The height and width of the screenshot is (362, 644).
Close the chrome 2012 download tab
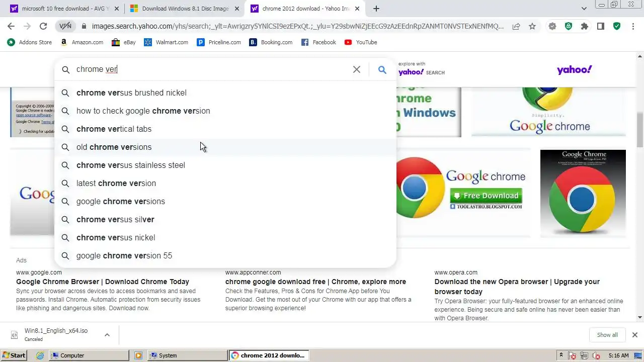pos(357,9)
